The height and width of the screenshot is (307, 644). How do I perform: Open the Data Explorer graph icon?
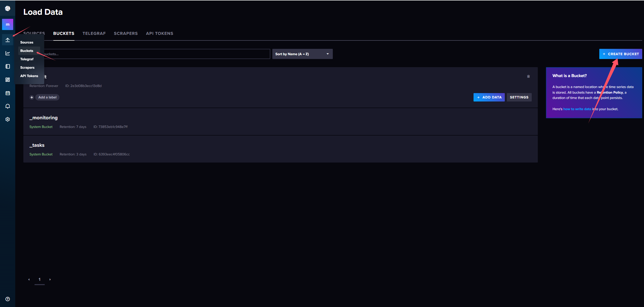point(8,53)
